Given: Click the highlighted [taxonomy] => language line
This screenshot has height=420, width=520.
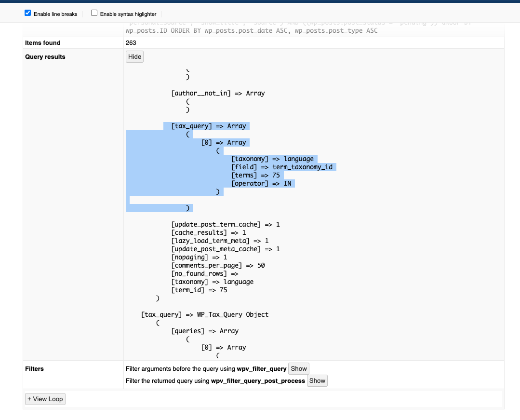Looking at the screenshot, I should 272,159.
